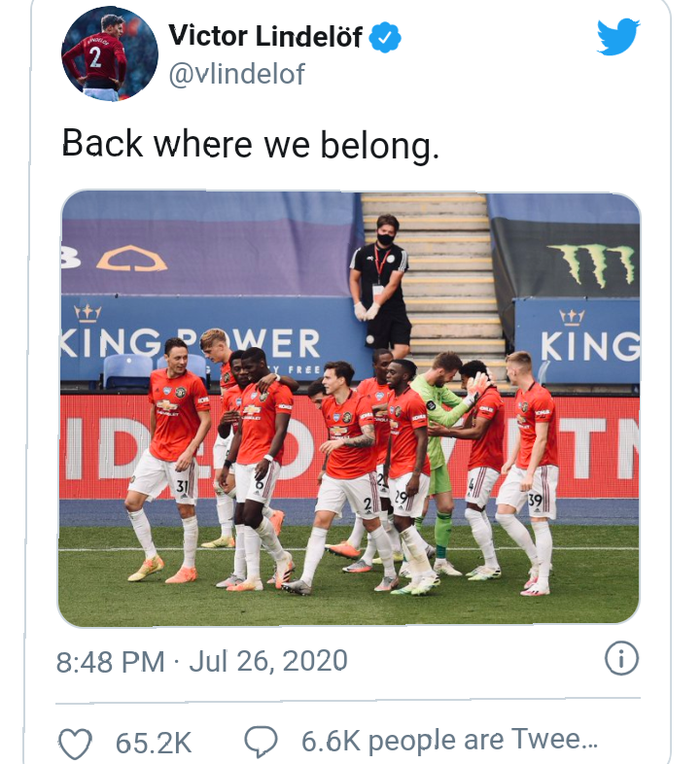Click the goalkeeper in the green kit
Screen dimensions: 700x764
click(x=440, y=437)
